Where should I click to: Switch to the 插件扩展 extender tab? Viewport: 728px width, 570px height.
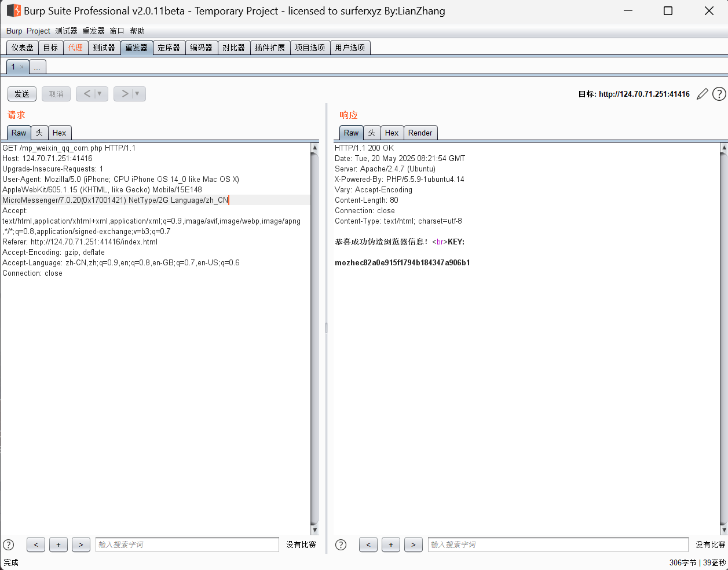coord(270,47)
